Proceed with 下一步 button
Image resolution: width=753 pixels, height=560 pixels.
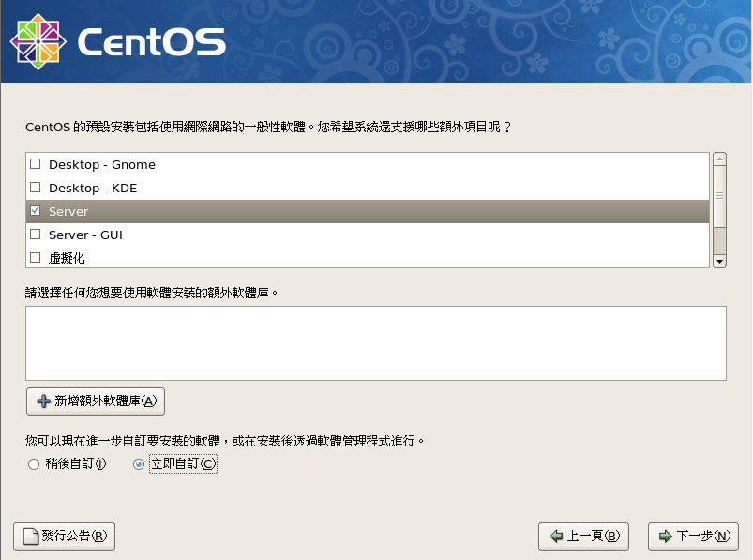point(693,536)
